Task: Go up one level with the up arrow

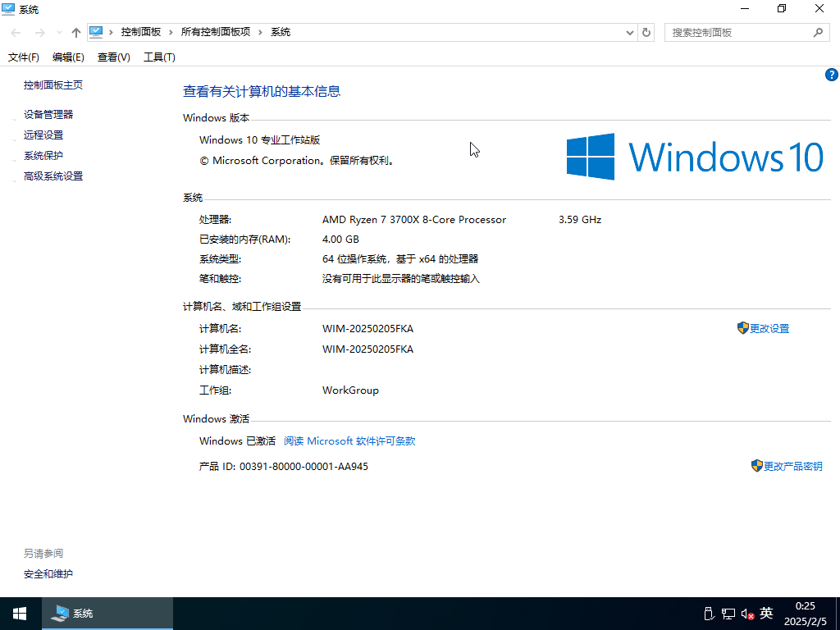Action: 76,32
